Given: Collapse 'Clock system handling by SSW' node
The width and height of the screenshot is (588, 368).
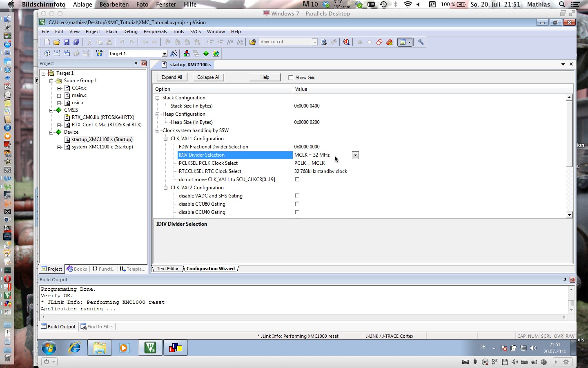Looking at the screenshot, I should pos(158,130).
